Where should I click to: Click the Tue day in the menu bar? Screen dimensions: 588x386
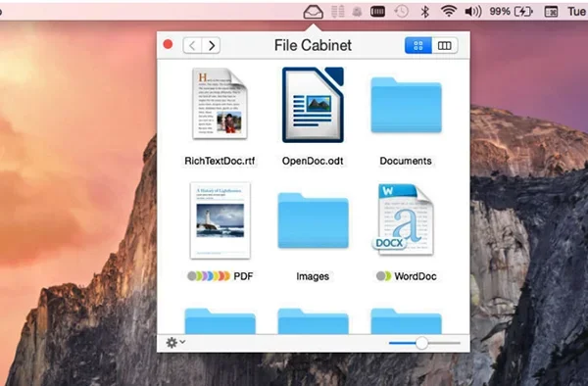[577, 12]
